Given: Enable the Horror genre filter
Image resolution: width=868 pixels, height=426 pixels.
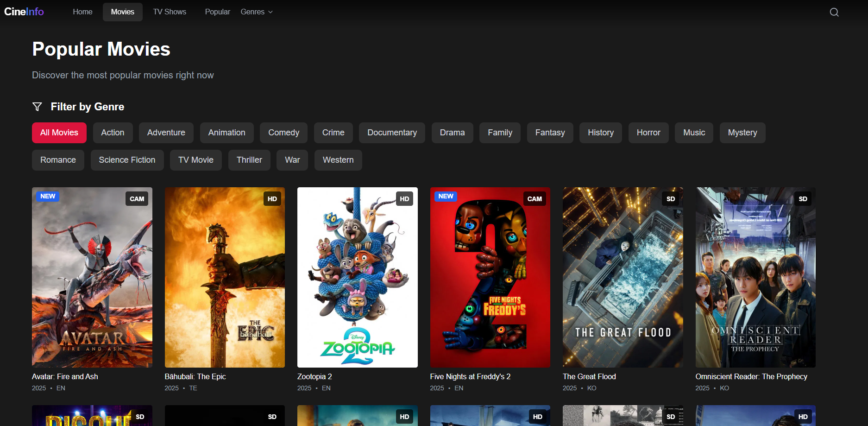Looking at the screenshot, I should click(648, 133).
